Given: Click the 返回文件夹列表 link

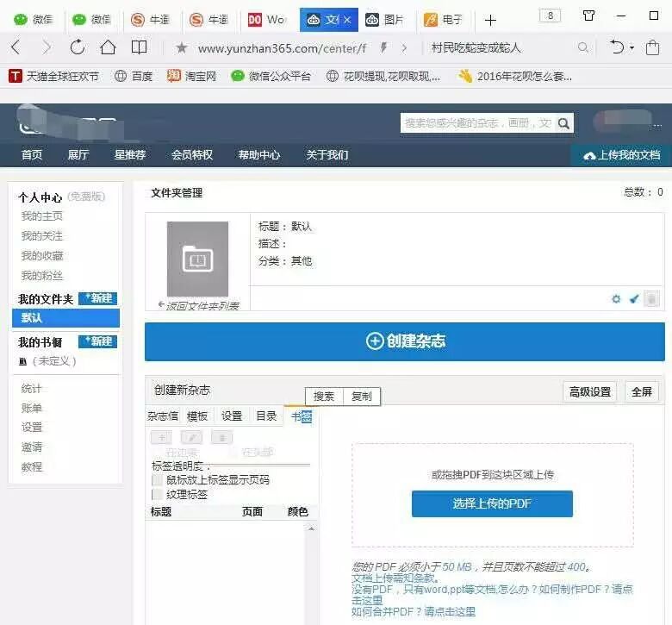Looking at the screenshot, I should 198,305.
